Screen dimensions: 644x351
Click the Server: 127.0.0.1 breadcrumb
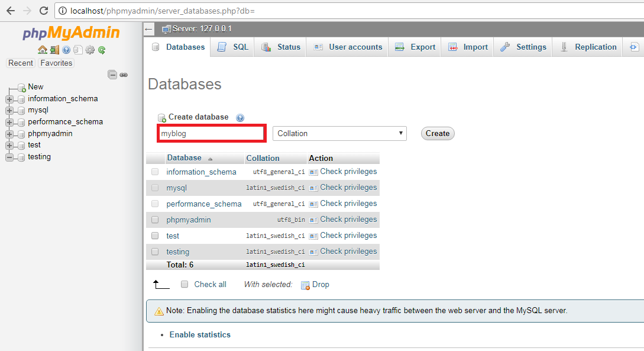pos(202,29)
